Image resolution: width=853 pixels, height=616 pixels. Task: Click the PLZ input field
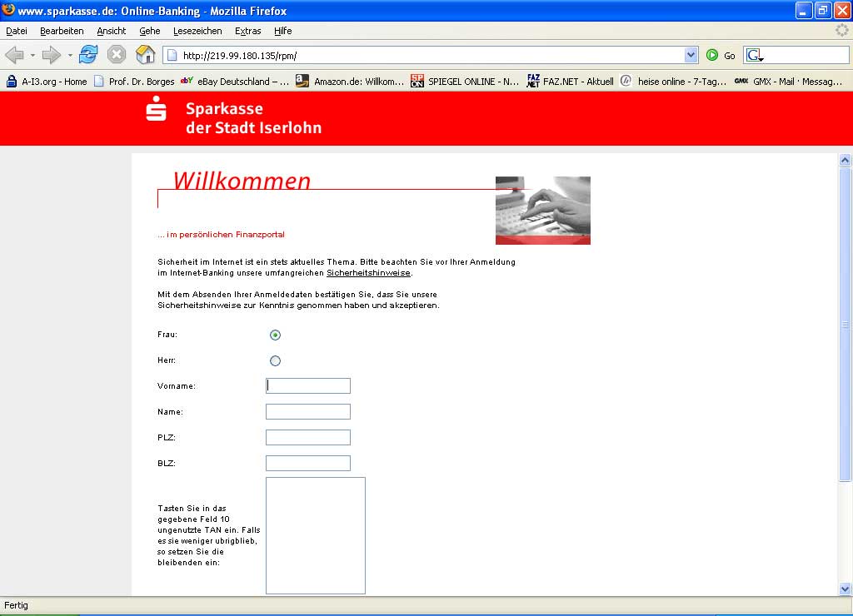[308, 438]
